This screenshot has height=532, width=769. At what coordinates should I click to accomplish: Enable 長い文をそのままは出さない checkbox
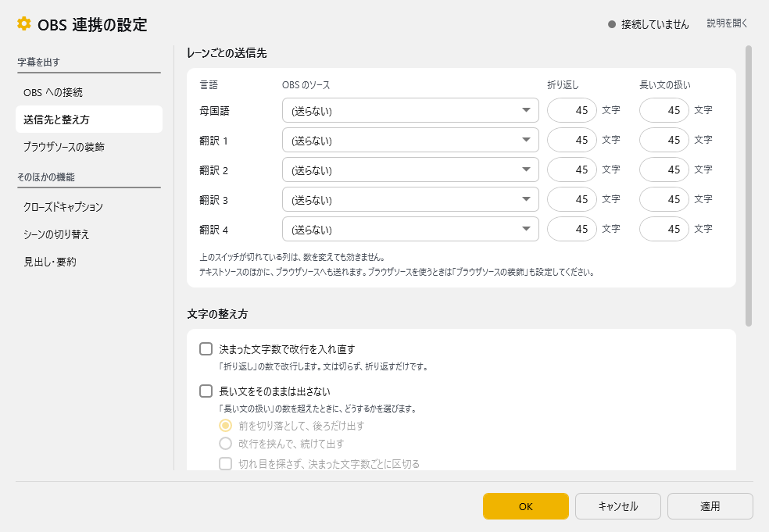pos(206,391)
